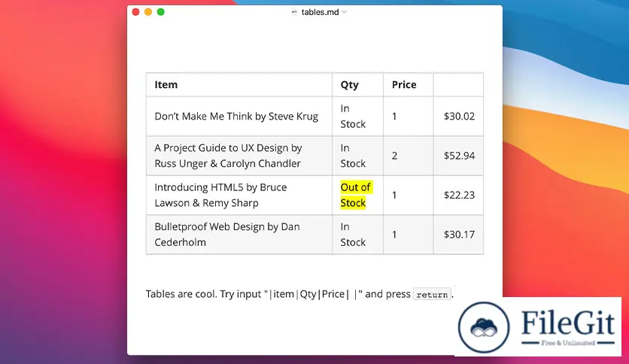Open the tables.md title dropdown chevron

click(x=344, y=12)
